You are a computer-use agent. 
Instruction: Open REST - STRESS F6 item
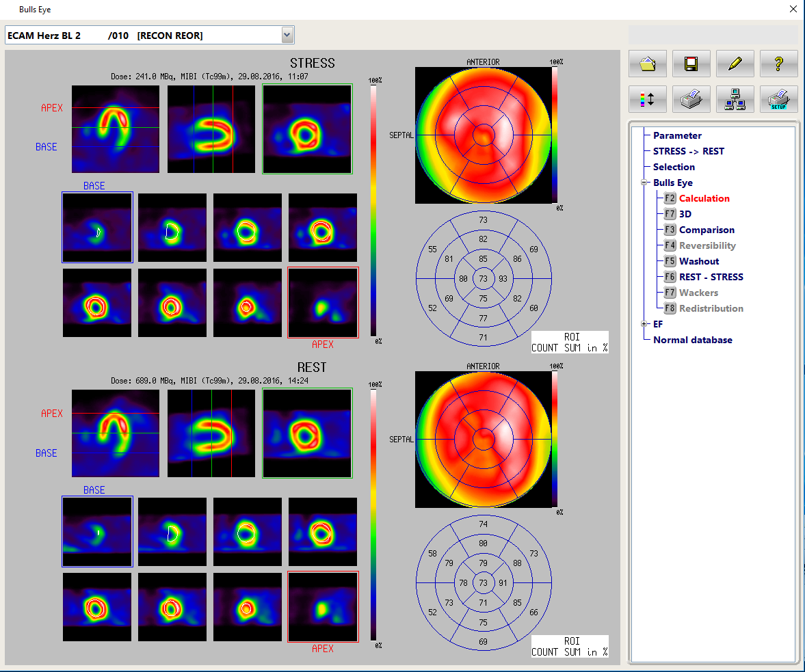711,277
